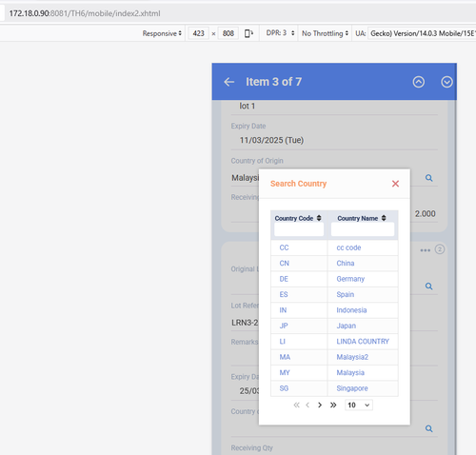Open the No Throttling dropdown

coord(325,33)
